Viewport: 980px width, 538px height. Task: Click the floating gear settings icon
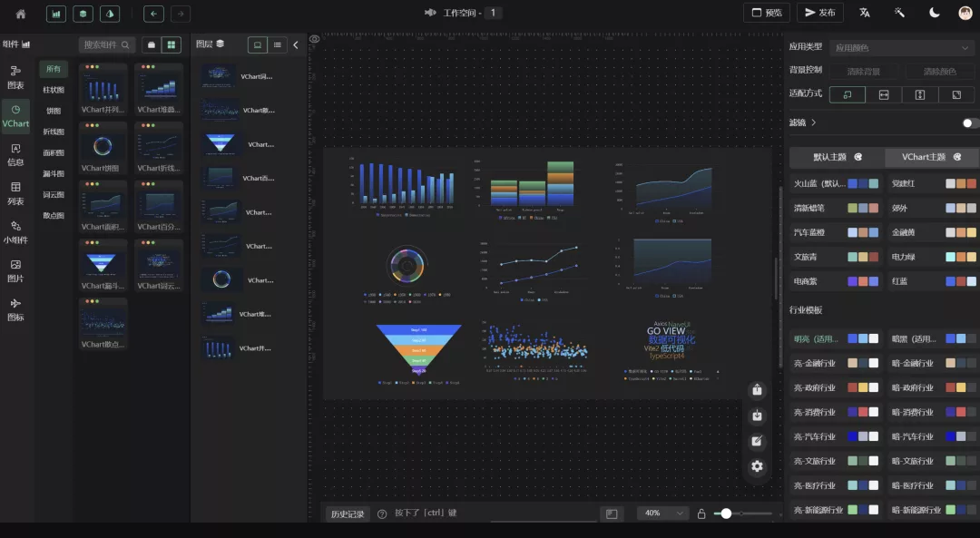click(757, 466)
